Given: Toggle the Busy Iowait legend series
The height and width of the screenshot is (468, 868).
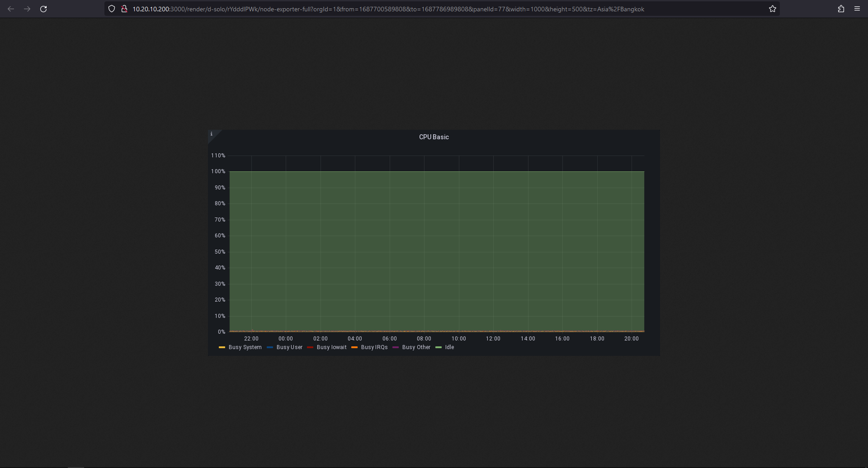Looking at the screenshot, I should point(331,347).
